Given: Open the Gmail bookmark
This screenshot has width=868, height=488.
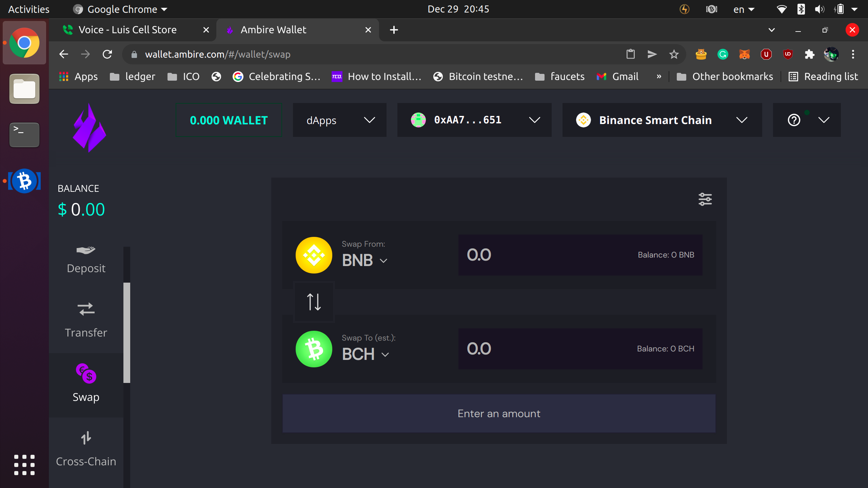Looking at the screenshot, I should 617,77.
